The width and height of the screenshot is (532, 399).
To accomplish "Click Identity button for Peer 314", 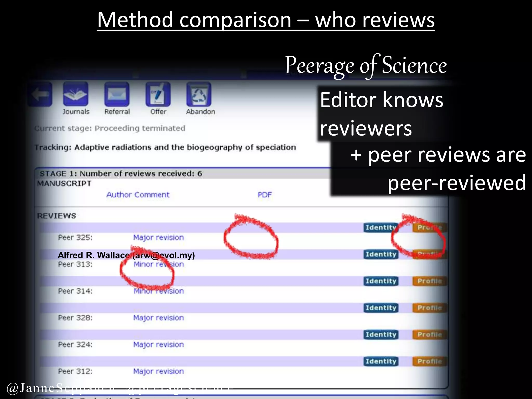I will (x=381, y=281).
